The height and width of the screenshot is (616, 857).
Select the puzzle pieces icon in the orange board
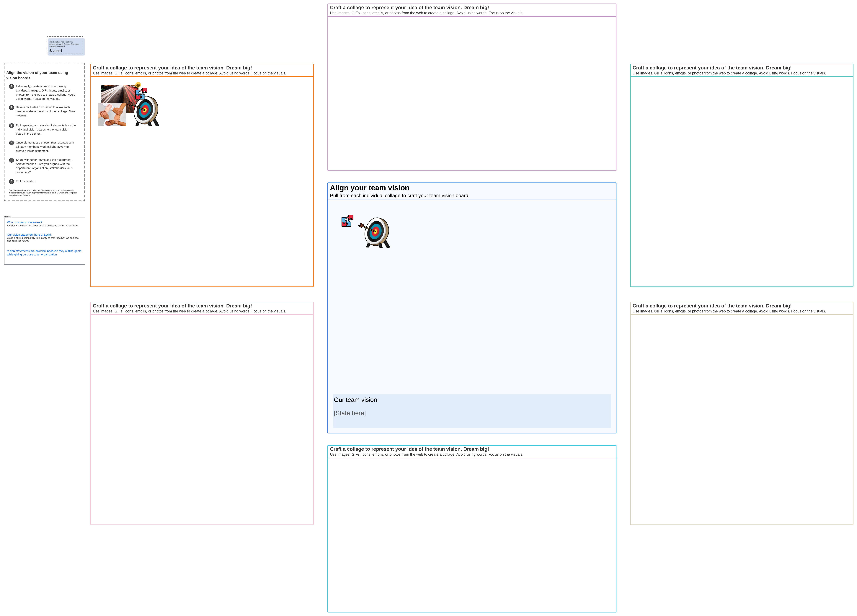(141, 93)
